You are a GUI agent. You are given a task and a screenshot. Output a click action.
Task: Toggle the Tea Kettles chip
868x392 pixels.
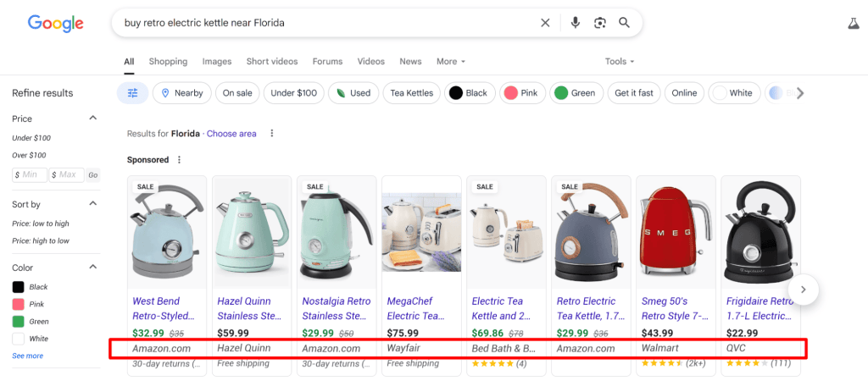point(411,93)
